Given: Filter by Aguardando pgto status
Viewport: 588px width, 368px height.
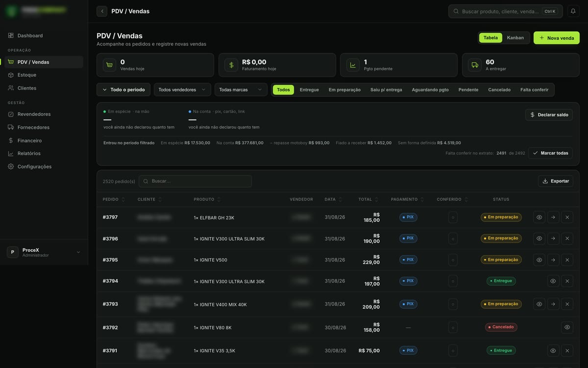Looking at the screenshot, I should pos(430,90).
